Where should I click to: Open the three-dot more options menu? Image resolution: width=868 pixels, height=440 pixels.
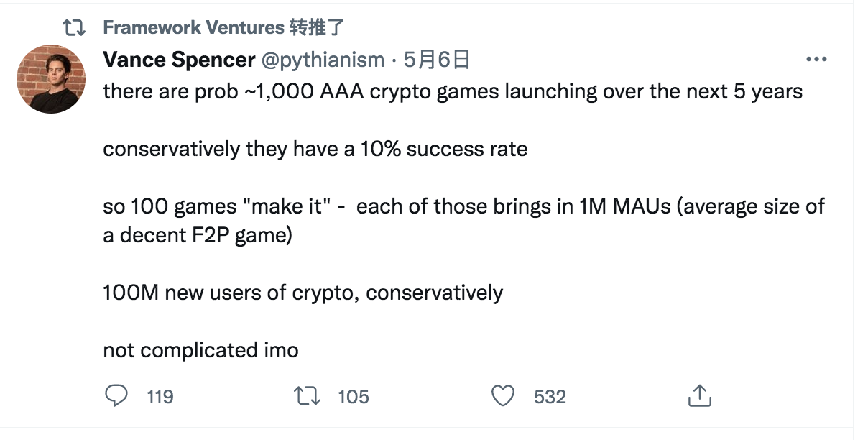[x=816, y=60]
